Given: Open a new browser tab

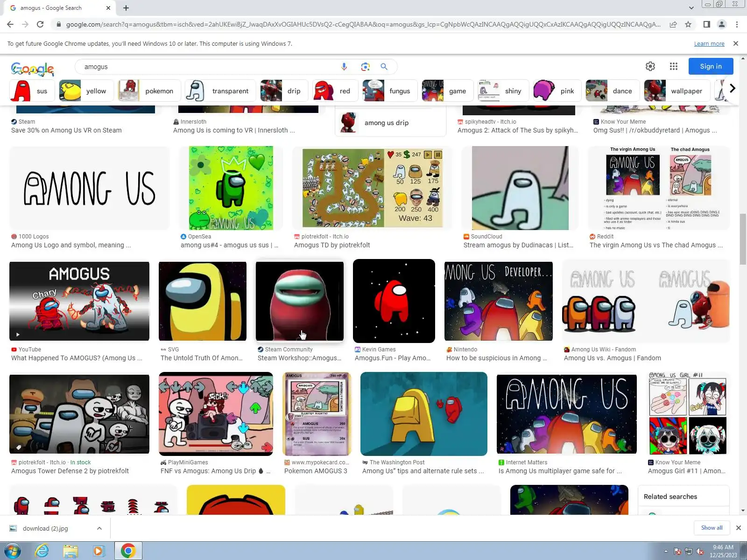Looking at the screenshot, I should click(126, 8).
